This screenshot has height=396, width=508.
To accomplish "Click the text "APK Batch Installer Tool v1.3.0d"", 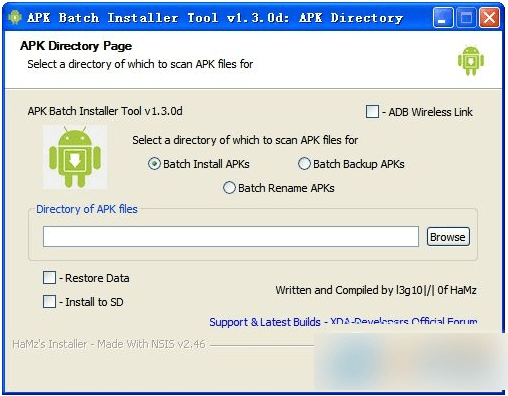I will [105, 111].
